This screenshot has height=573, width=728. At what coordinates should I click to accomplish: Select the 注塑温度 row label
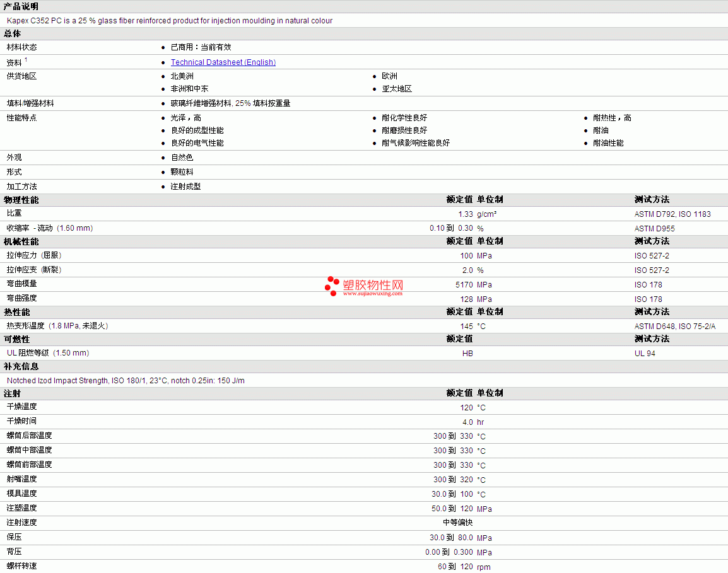(x=22, y=508)
